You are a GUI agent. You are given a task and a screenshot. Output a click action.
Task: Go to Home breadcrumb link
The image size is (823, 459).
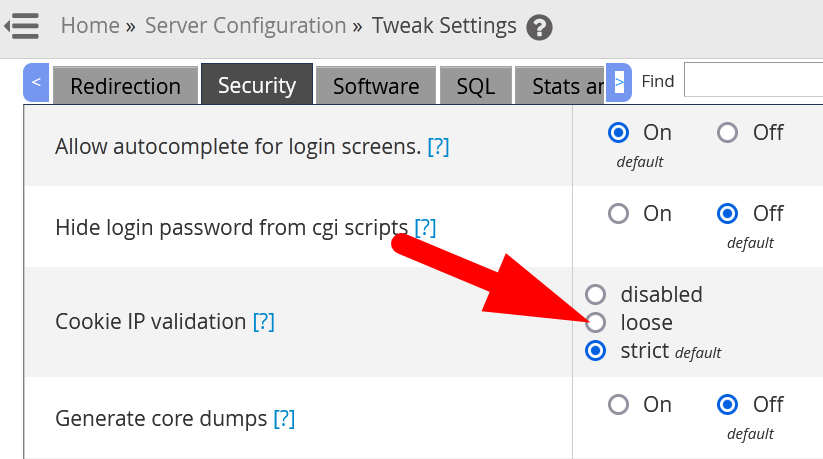90,25
